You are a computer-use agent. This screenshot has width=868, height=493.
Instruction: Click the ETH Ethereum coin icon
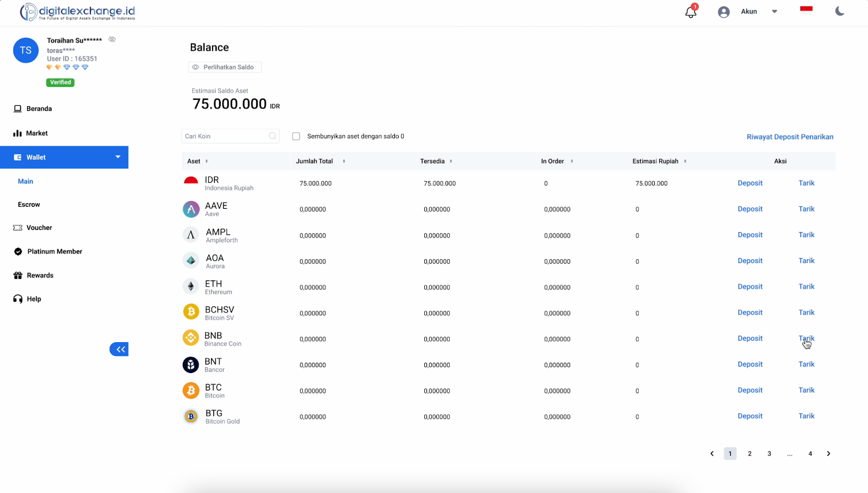tap(191, 287)
